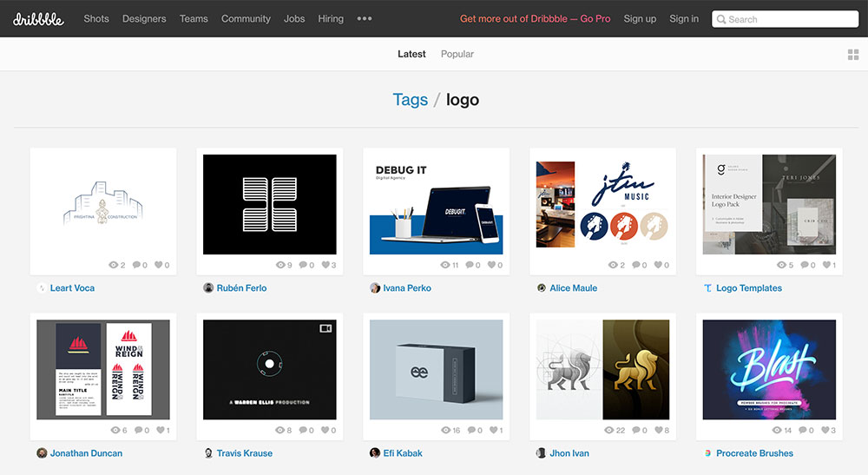Open the black striped logo shot by Rubén Ferlo
The width and height of the screenshot is (868, 475).
click(x=270, y=204)
